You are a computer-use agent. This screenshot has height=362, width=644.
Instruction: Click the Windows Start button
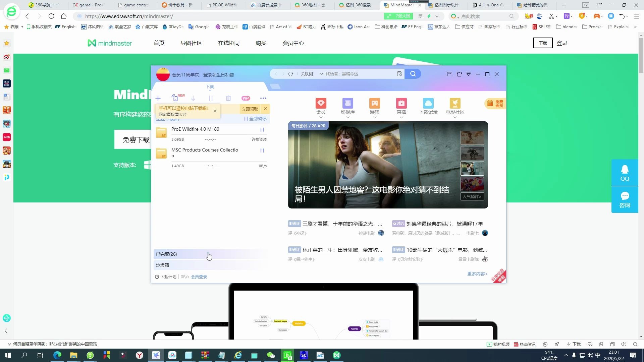(8, 355)
